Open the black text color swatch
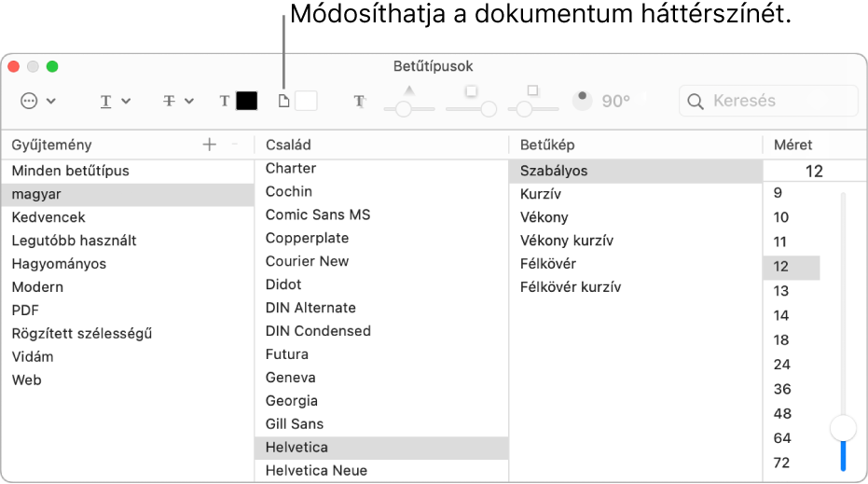 [x=247, y=101]
